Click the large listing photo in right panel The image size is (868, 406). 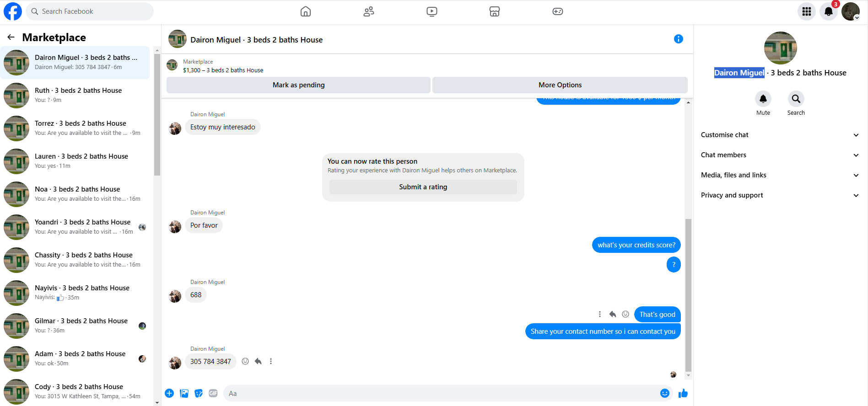[x=781, y=48]
